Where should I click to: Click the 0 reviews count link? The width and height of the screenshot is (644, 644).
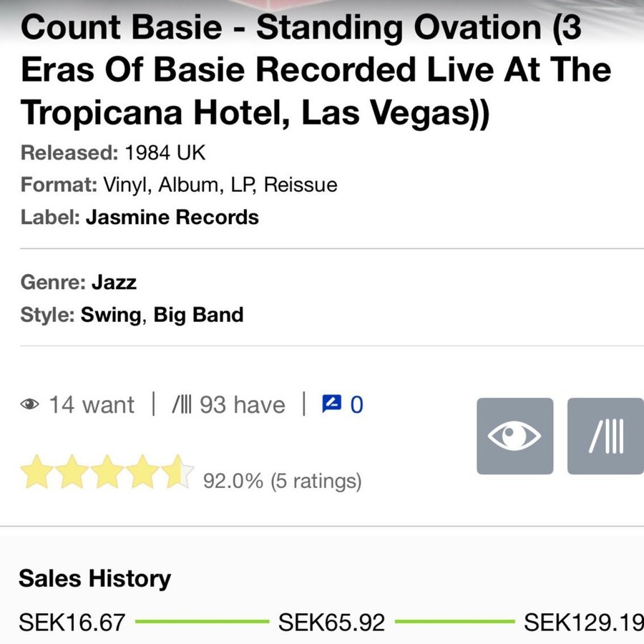coord(356,404)
